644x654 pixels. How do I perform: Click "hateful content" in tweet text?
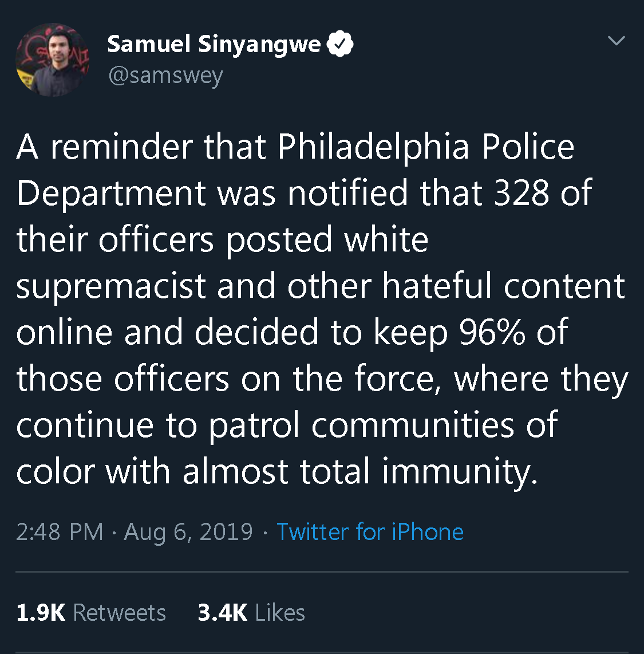point(504,286)
